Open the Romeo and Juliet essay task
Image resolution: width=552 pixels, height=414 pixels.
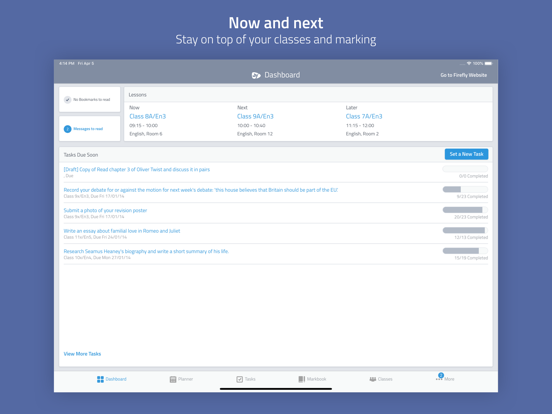pos(122,231)
